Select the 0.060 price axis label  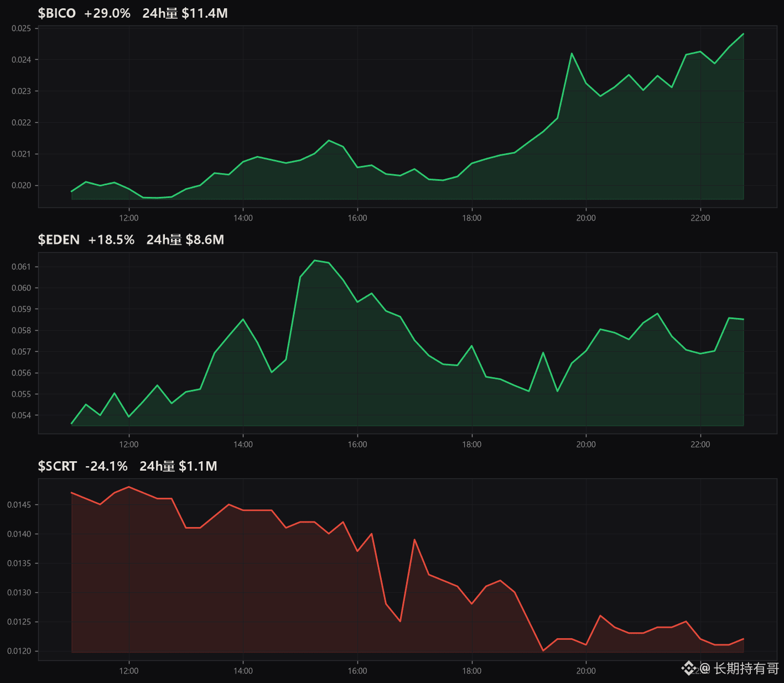click(x=22, y=288)
